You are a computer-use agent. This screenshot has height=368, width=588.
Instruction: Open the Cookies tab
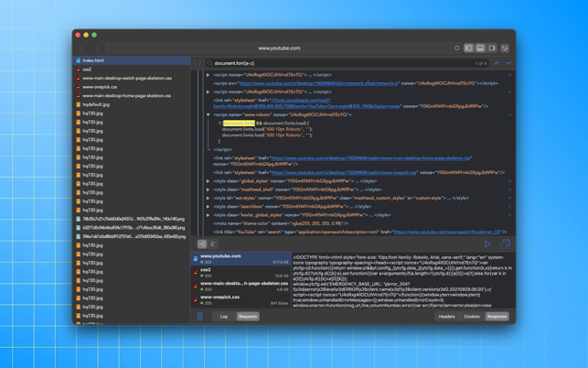coord(472,317)
